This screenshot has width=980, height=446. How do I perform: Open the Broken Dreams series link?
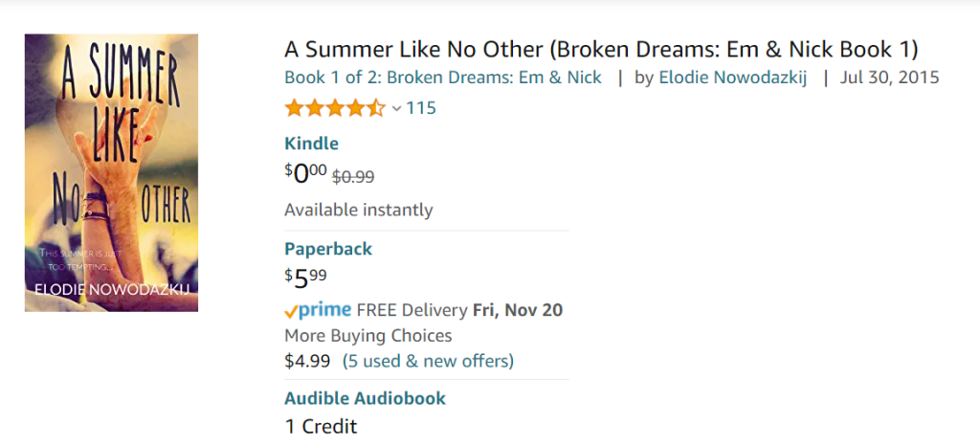coord(443,78)
